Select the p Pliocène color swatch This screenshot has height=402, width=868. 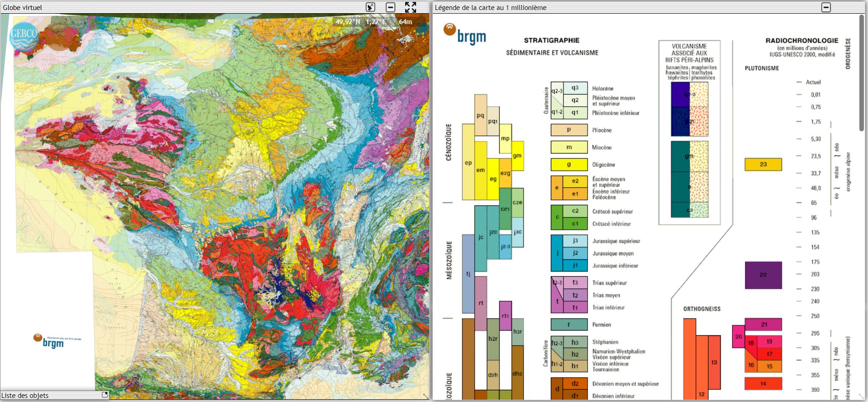[569, 130]
